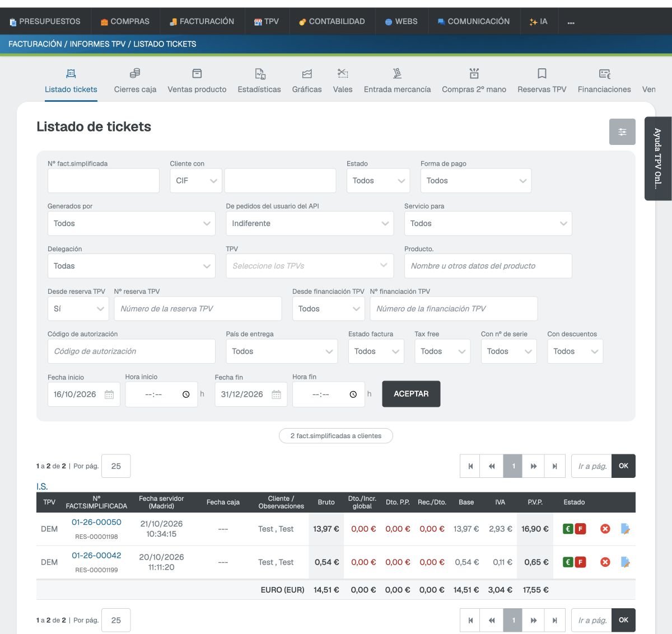
Task: Open Hora inicio clock picker
Action: coord(186,395)
